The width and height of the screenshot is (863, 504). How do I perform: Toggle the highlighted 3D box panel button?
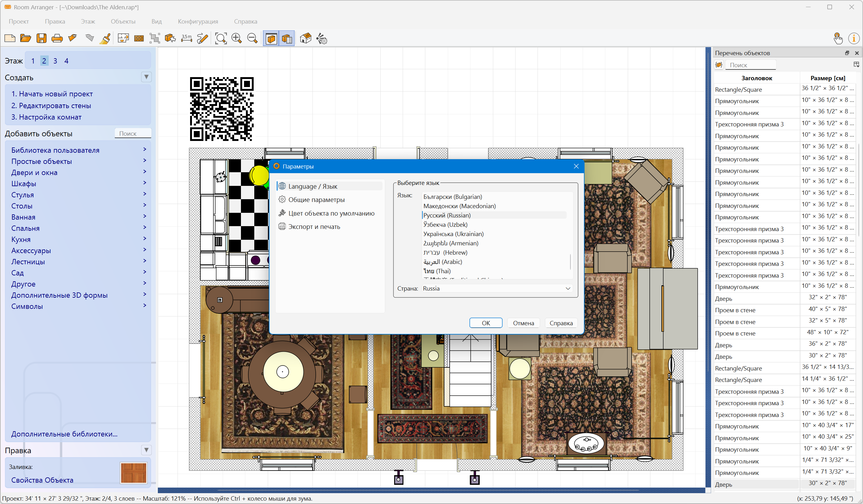[271, 38]
